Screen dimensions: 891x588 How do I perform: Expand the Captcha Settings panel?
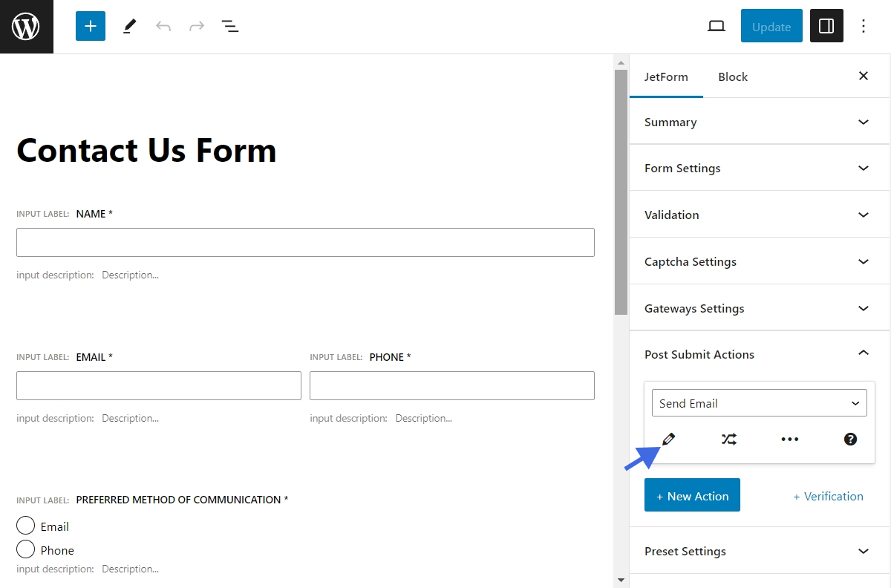pos(759,261)
